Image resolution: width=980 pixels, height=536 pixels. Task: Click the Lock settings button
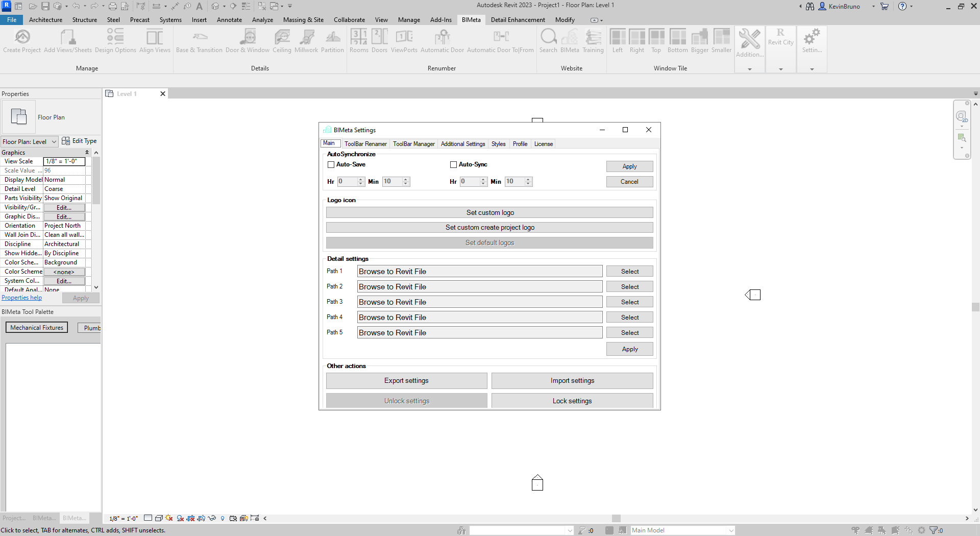point(572,401)
